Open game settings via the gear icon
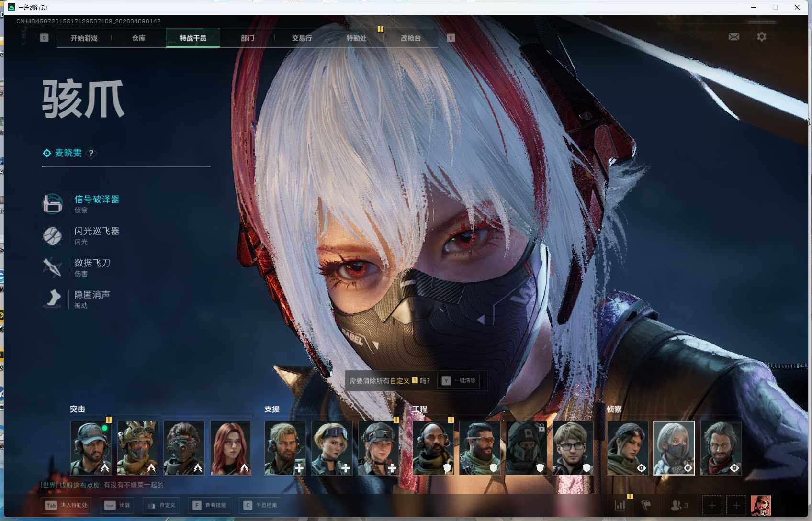This screenshot has height=521, width=812. (x=761, y=37)
